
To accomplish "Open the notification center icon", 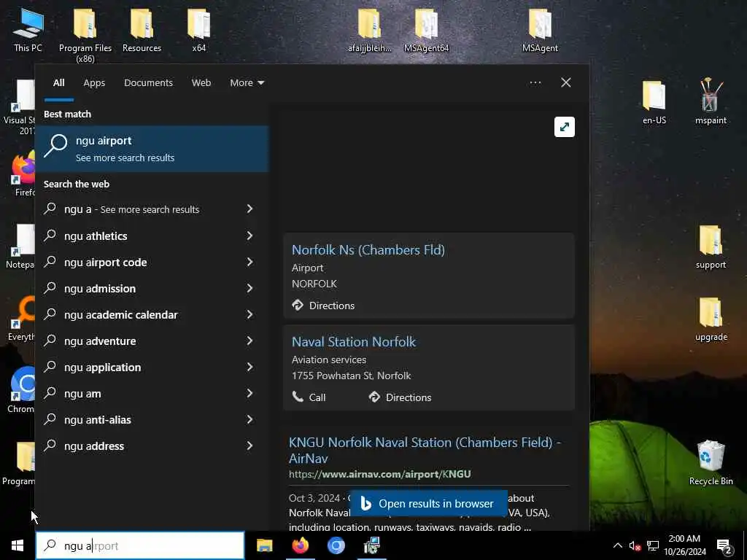I will (724, 546).
